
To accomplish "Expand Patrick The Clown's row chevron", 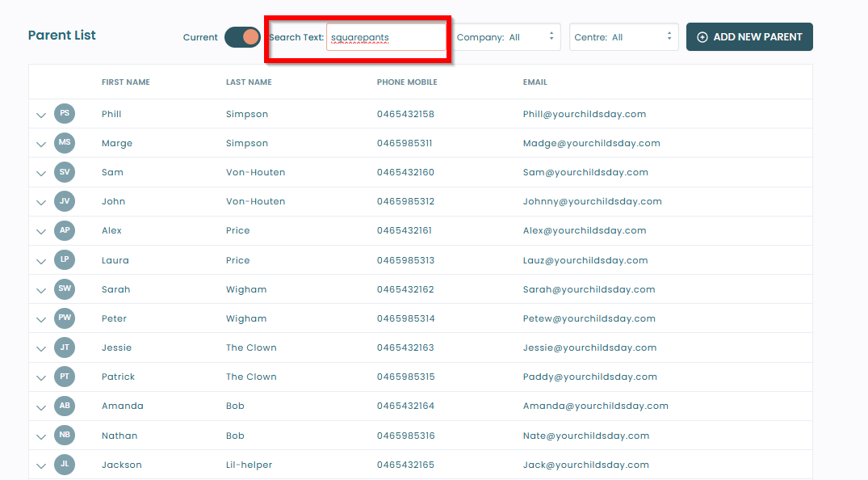I will [x=41, y=378].
